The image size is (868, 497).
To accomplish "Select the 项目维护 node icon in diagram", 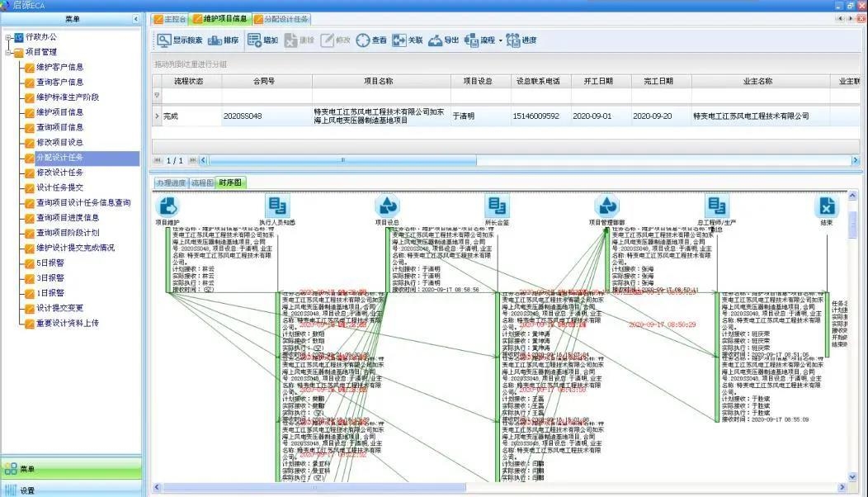I will [x=167, y=206].
